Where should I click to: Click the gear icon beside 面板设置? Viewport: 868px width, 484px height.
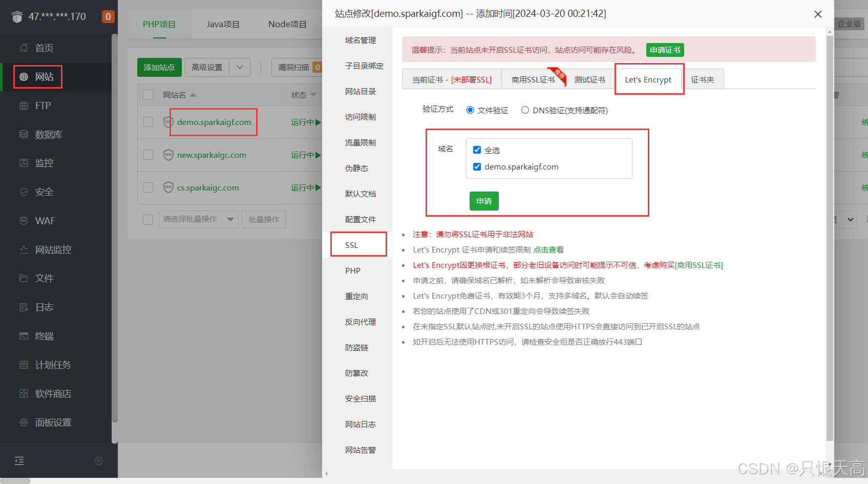(24, 423)
